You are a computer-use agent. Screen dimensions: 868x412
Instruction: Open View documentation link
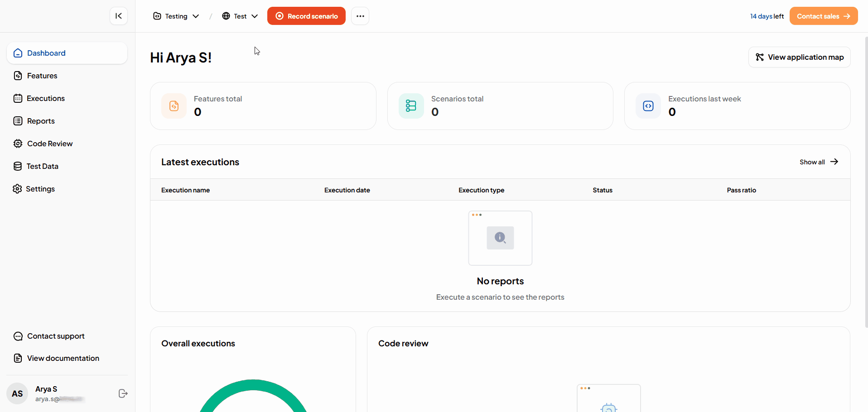[x=63, y=358]
